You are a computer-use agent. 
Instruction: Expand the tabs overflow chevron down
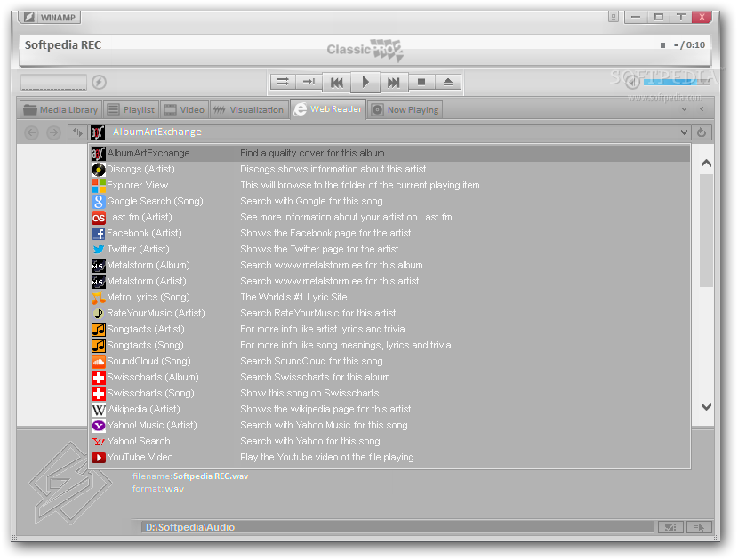684,109
